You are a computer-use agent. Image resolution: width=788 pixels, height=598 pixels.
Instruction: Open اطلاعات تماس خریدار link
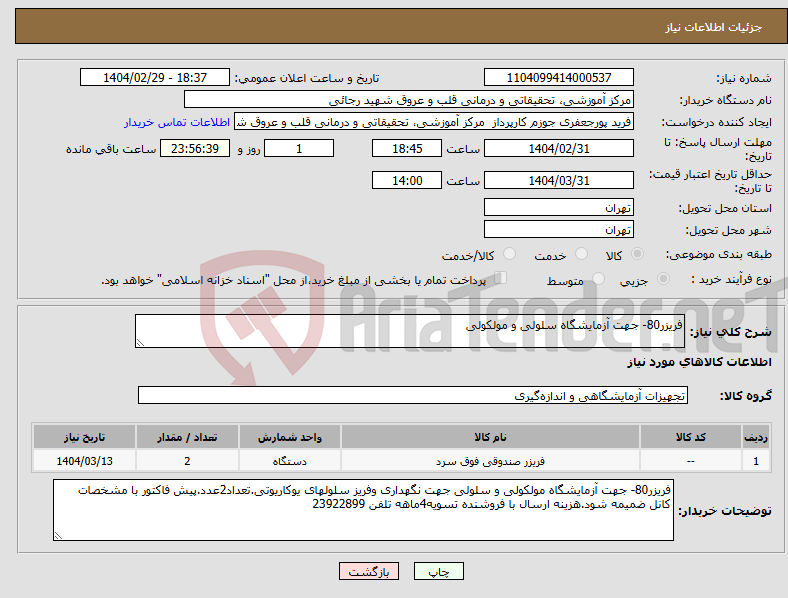point(177,122)
